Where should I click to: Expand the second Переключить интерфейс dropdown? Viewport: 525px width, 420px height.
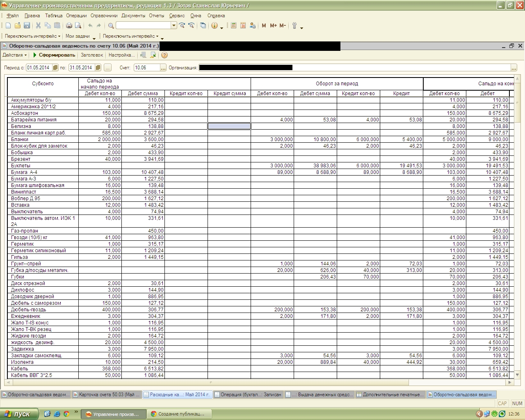pyautogui.click(x=130, y=36)
